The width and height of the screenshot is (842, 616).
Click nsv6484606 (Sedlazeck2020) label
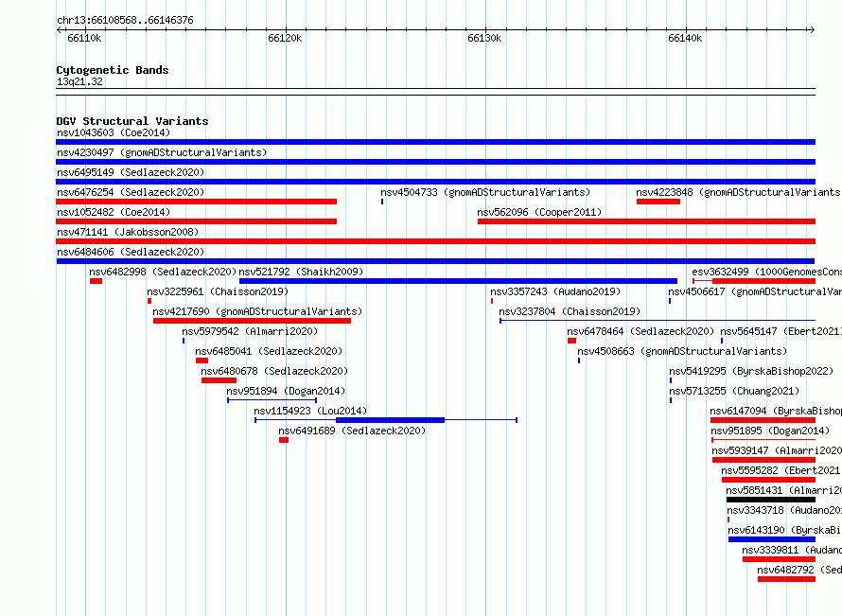click(x=131, y=252)
